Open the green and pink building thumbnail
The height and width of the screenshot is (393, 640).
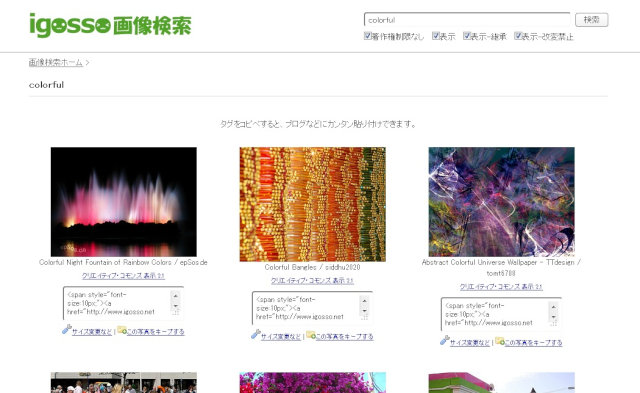502,382
